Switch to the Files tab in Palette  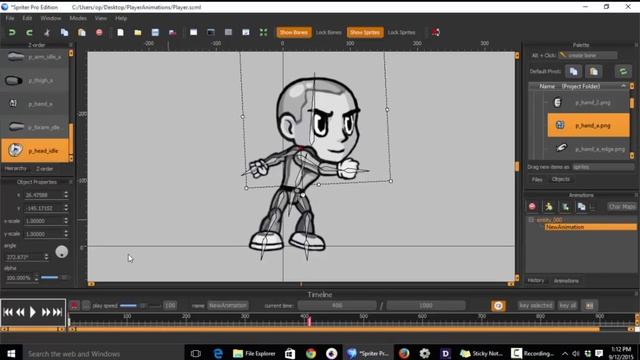tap(537, 180)
